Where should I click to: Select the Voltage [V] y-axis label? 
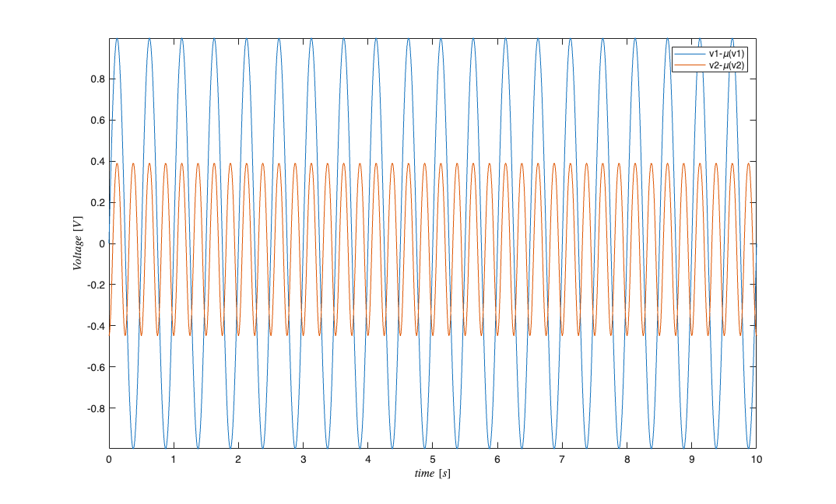click(x=78, y=243)
